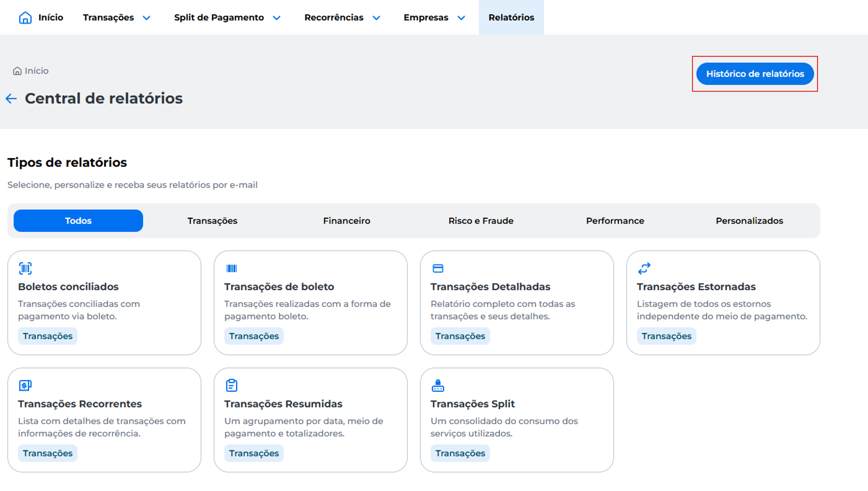Click the small house icon in the breadcrumb

click(x=17, y=71)
